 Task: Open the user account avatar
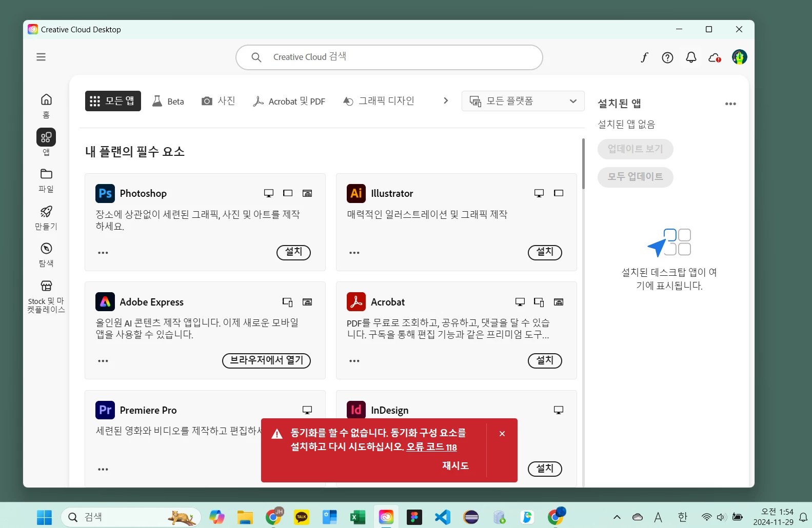click(x=739, y=57)
